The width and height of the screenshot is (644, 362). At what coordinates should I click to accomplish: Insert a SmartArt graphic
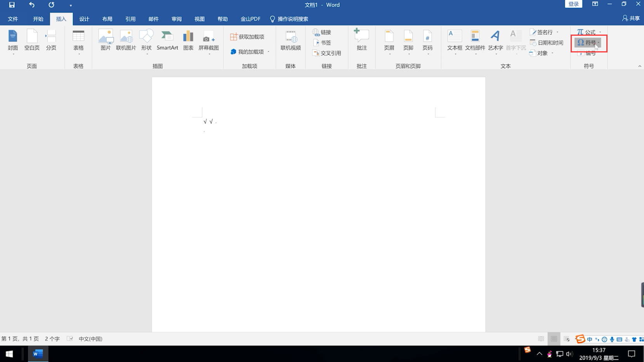tap(167, 40)
